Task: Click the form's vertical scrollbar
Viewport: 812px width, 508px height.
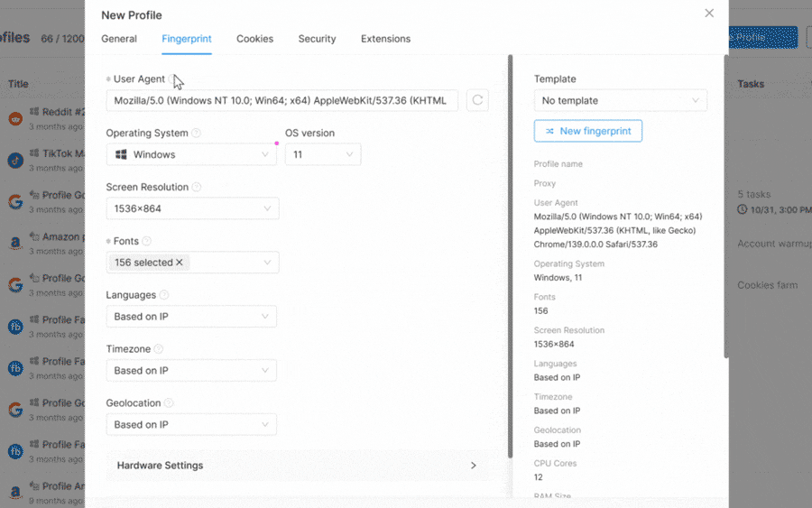Action: (510, 256)
